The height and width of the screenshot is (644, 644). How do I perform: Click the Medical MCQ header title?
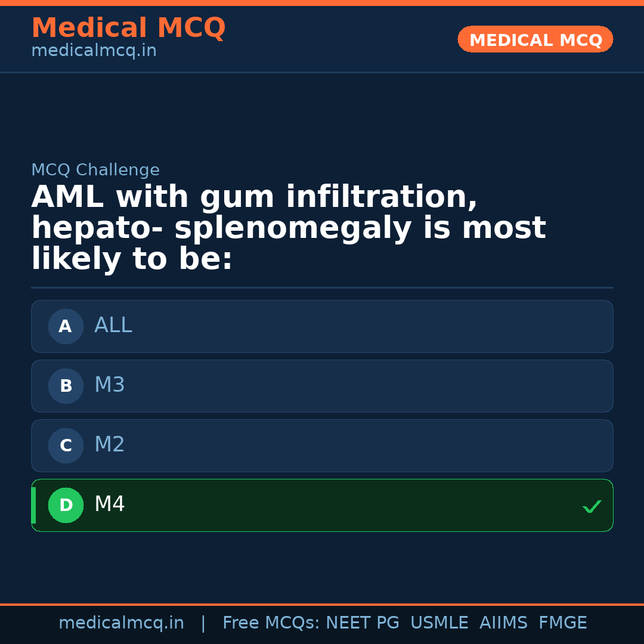click(128, 28)
